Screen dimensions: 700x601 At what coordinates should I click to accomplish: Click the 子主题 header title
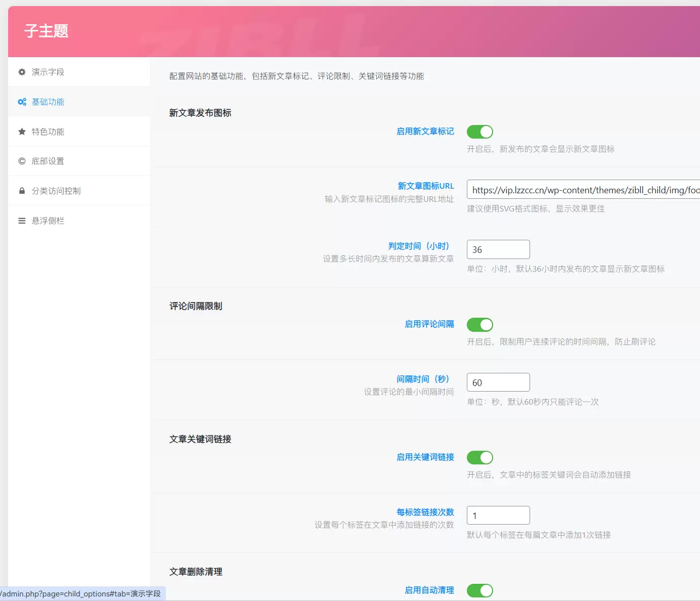point(46,31)
